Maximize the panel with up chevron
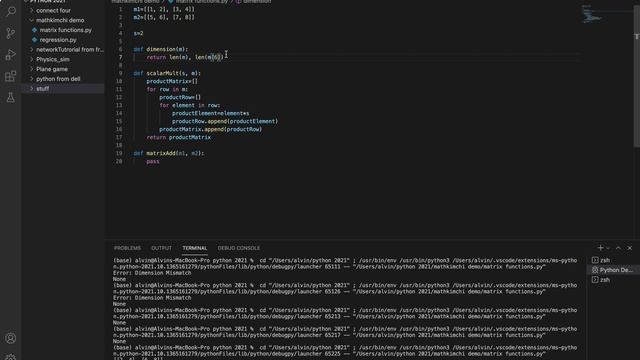 pos(618,248)
